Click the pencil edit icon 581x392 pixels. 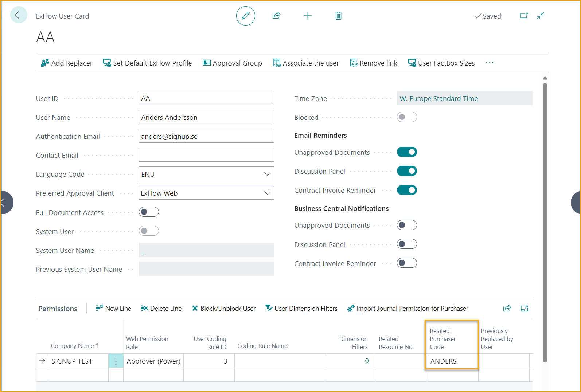[245, 16]
